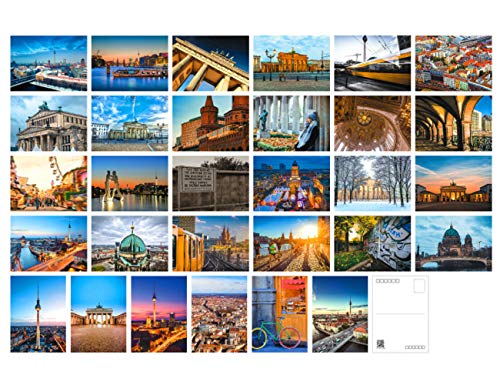Select the Konzerthaus building facade postcard
This screenshot has height=385, width=500.
[x=49, y=123]
